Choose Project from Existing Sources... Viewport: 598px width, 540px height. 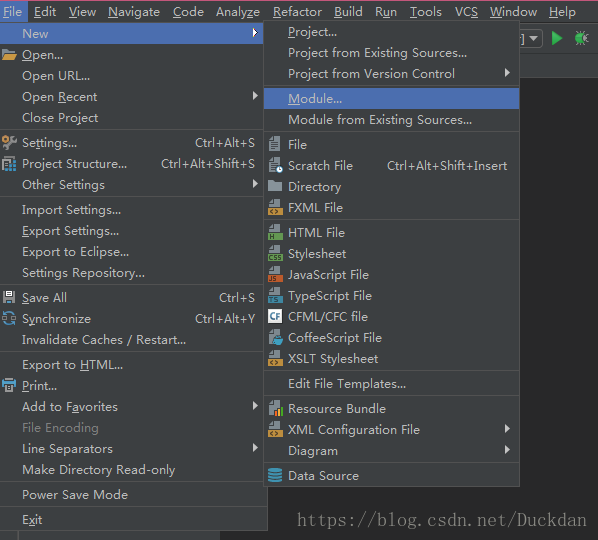tap(391, 53)
